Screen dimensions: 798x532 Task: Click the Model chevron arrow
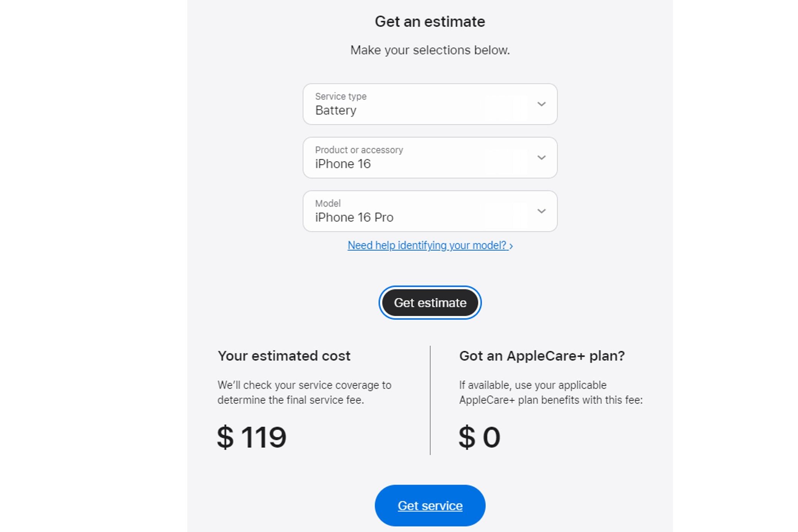541,211
